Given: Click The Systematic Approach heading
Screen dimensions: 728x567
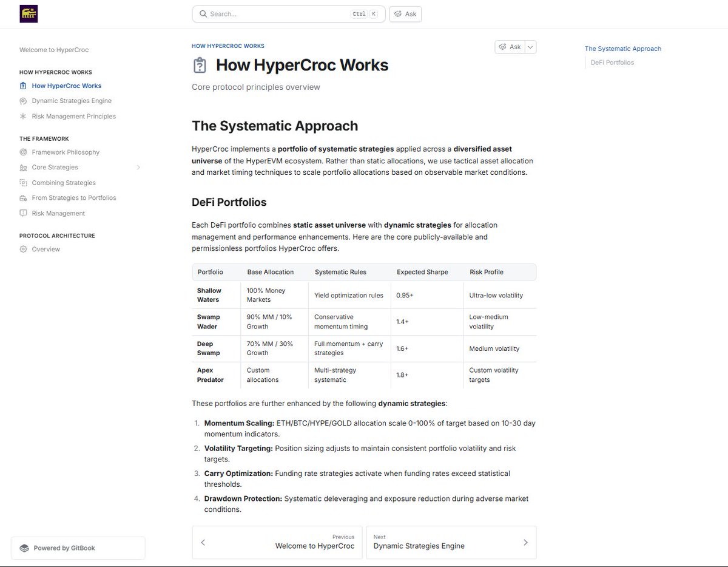Looking at the screenshot, I should 275,126.
